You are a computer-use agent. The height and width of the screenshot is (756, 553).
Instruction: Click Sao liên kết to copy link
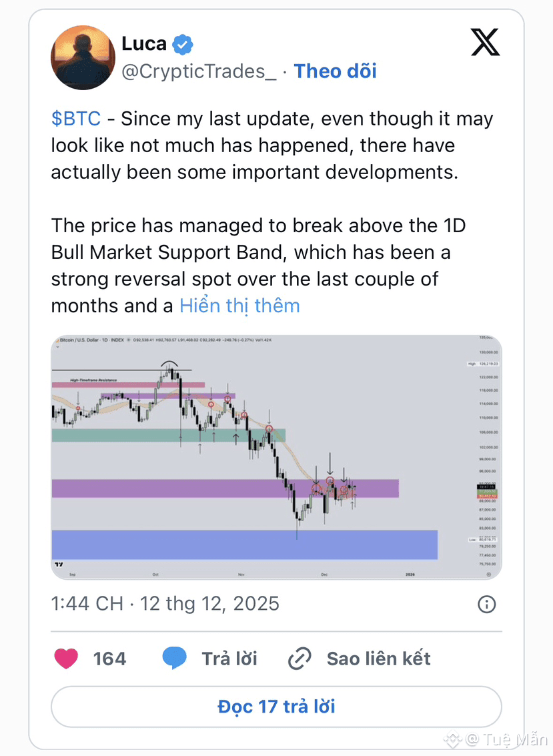(378, 659)
